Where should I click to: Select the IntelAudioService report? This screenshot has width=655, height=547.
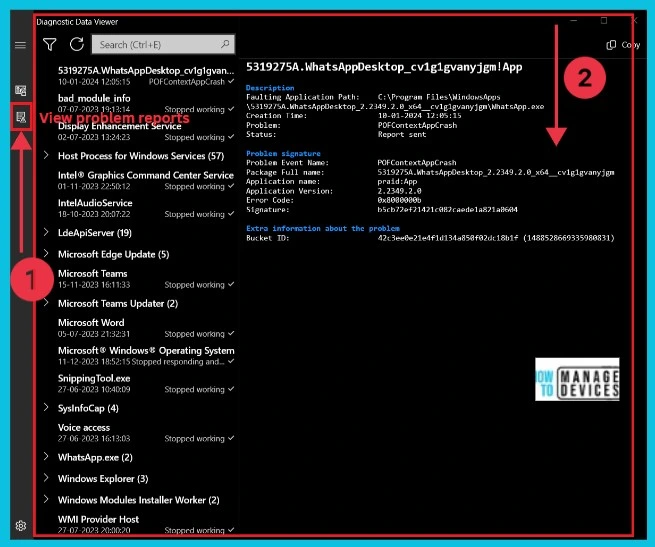tap(146, 208)
